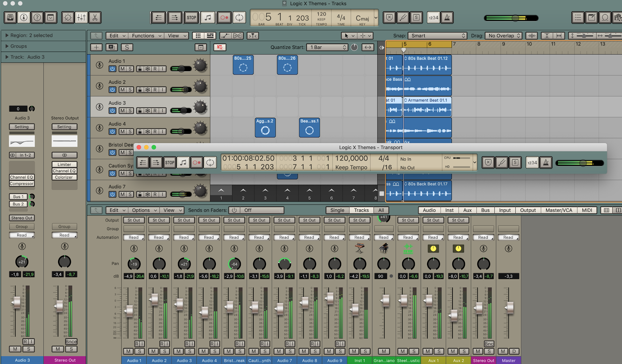Click the catch playhead button in tracks toolbar
Image resolution: width=622 pixels, height=364 pixels.
252,36
